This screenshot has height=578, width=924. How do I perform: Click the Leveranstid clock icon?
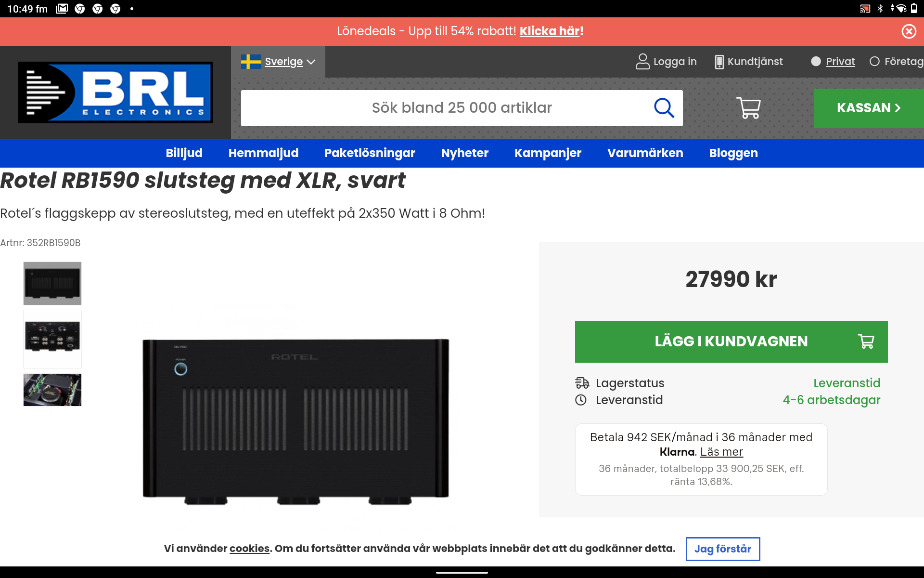[x=581, y=400]
